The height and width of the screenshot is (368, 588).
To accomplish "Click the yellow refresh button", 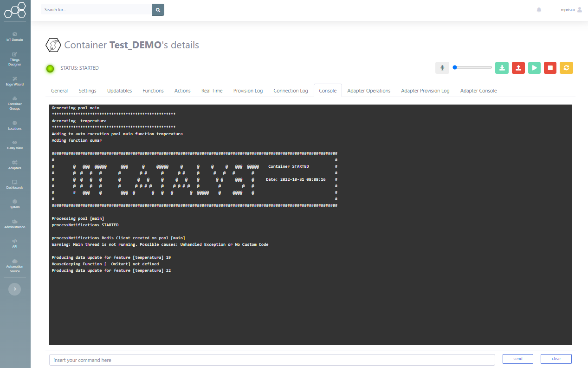I will (566, 68).
